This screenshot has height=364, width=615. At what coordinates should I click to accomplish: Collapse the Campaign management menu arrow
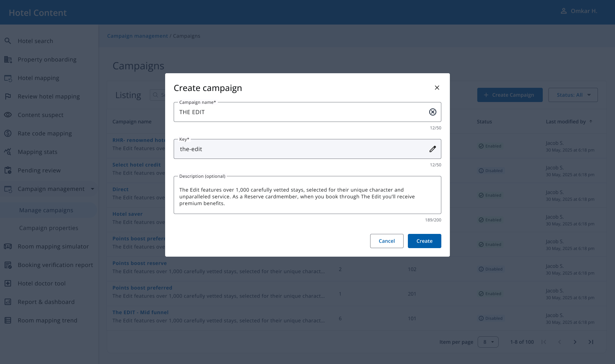point(93,189)
